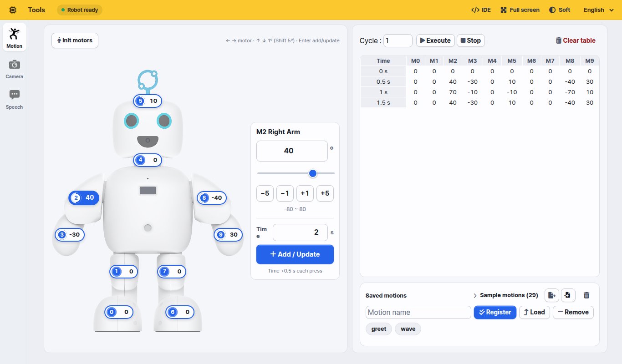Screen dimensions: 622x364
Task: Open the IDE view
Action: [481, 10]
